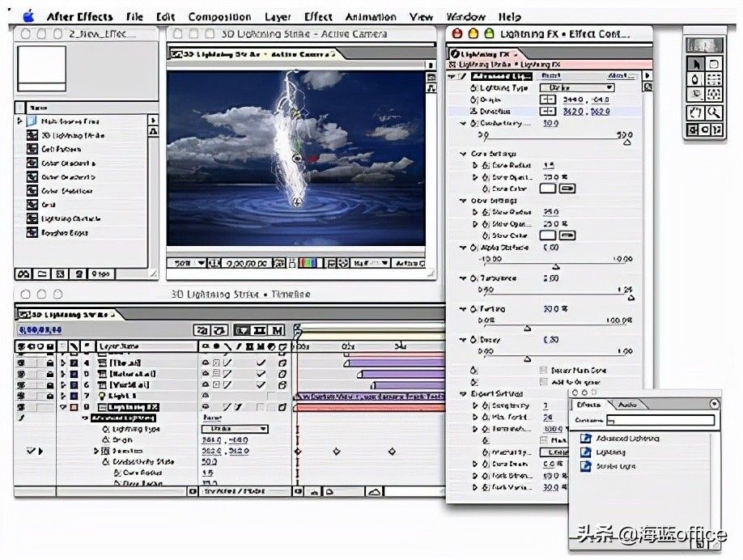Collapse the Glow Settings group

[464, 201]
